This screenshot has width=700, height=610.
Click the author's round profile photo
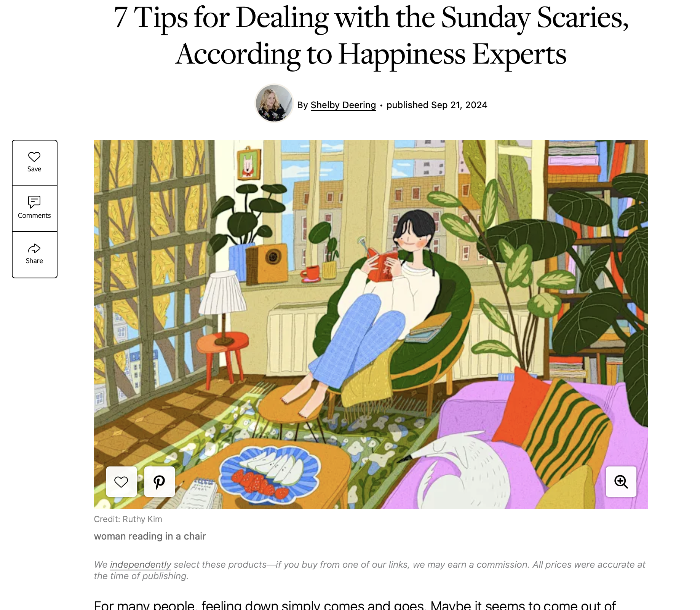pyautogui.click(x=274, y=103)
